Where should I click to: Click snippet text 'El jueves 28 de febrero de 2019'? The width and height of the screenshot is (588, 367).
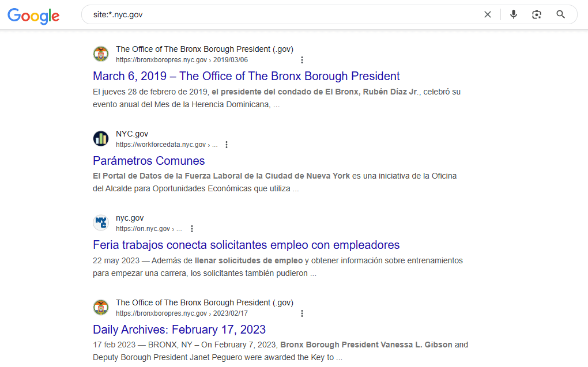(150, 92)
